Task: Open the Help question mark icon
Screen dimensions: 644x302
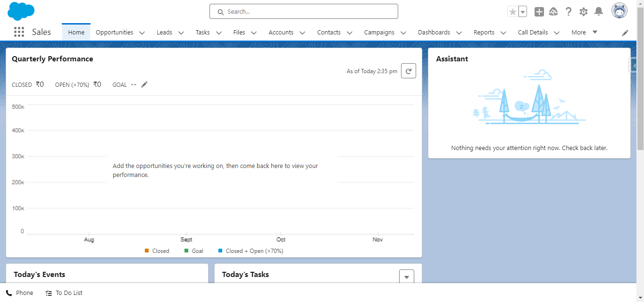Action: pyautogui.click(x=569, y=12)
